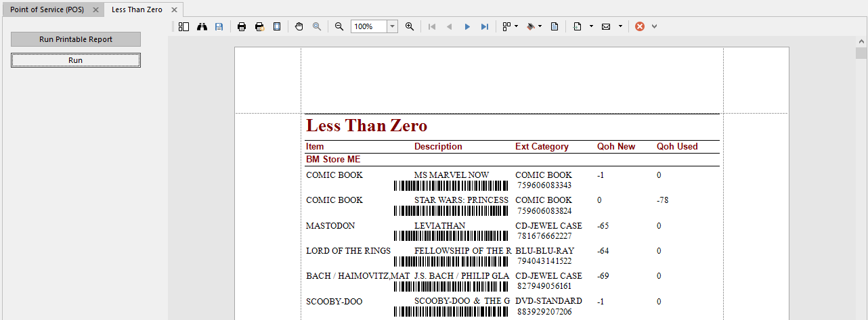Open the toolbar overflow chevron
Viewport: 868px width, 320px height.
click(655, 26)
